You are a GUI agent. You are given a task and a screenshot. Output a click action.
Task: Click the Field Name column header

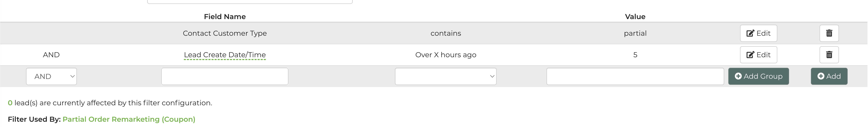tap(225, 16)
